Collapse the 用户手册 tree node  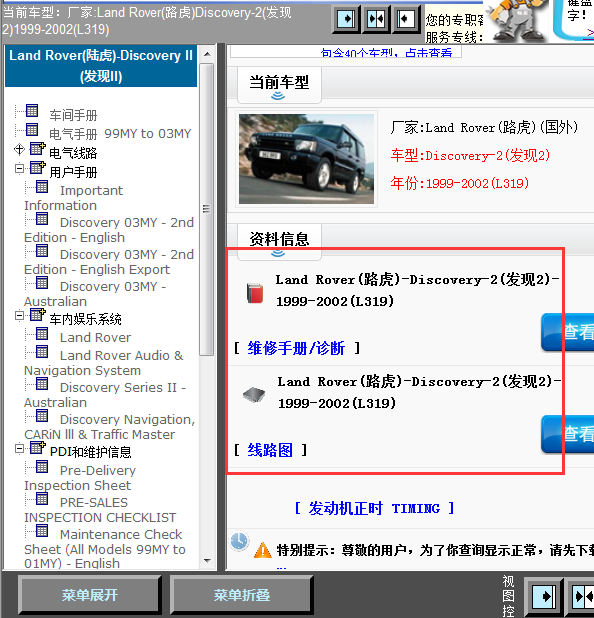tap(19, 169)
